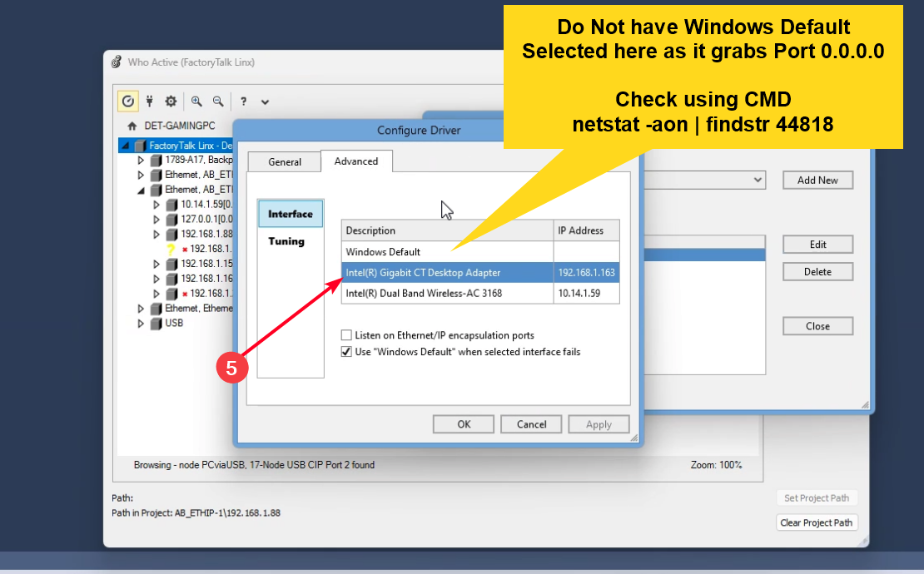Screen dimensions: 924x574
Task: Expand the 10.14.1.59 tree node
Action: pos(156,205)
